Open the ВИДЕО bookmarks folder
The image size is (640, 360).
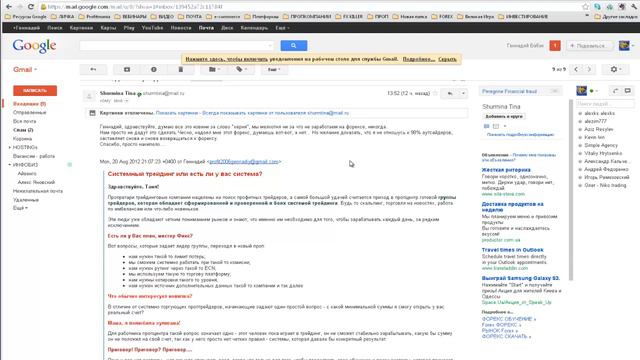[x=162, y=17]
